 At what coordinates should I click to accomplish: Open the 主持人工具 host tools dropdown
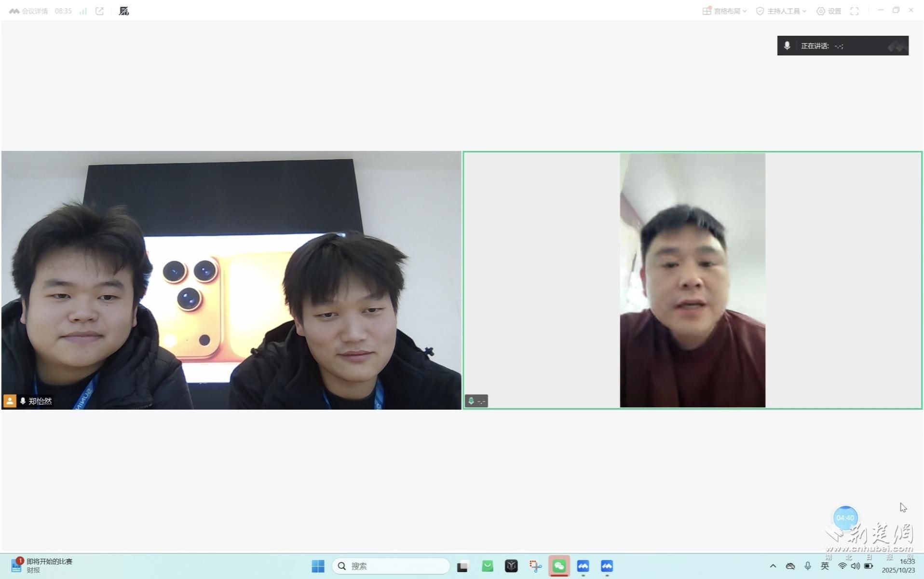781,11
